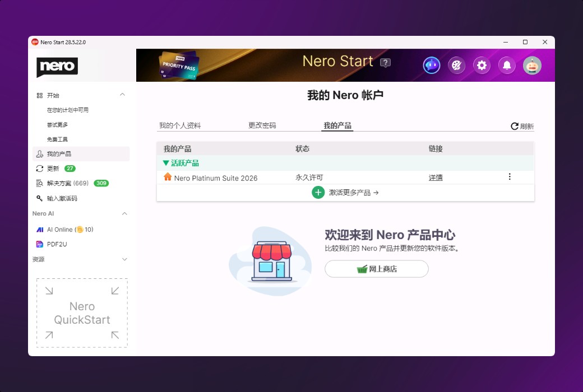583x392 pixels.
Task: Click the user avatar icon
Action: coord(532,66)
